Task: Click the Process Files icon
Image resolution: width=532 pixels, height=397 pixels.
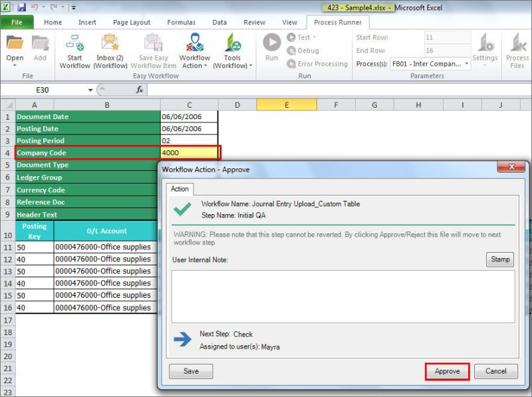Action: (517, 45)
